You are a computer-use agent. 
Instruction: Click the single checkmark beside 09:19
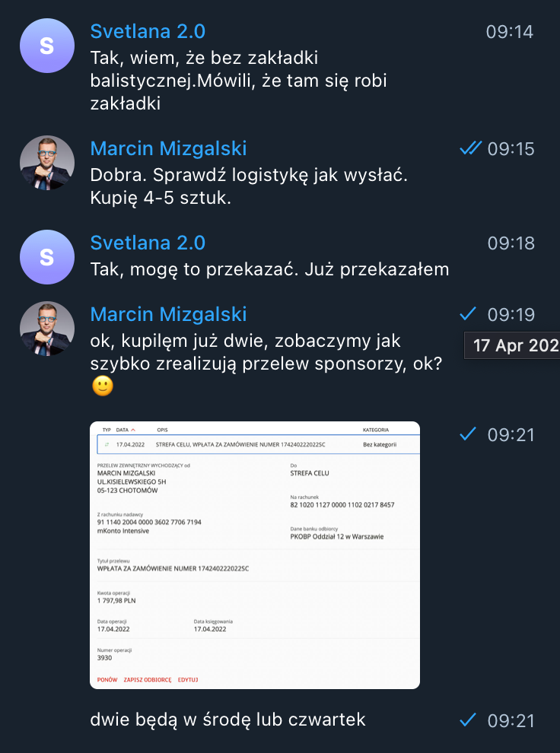[468, 314]
